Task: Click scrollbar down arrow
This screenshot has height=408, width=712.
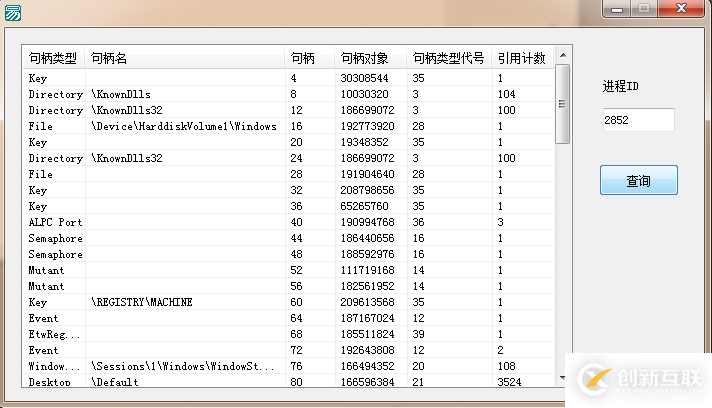Action: (563, 378)
